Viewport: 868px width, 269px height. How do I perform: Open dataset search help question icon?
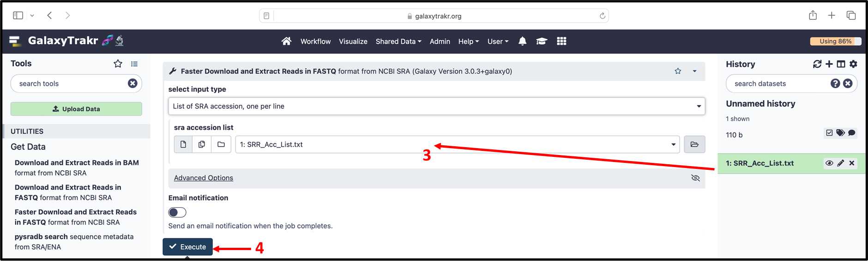pyautogui.click(x=835, y=84)
